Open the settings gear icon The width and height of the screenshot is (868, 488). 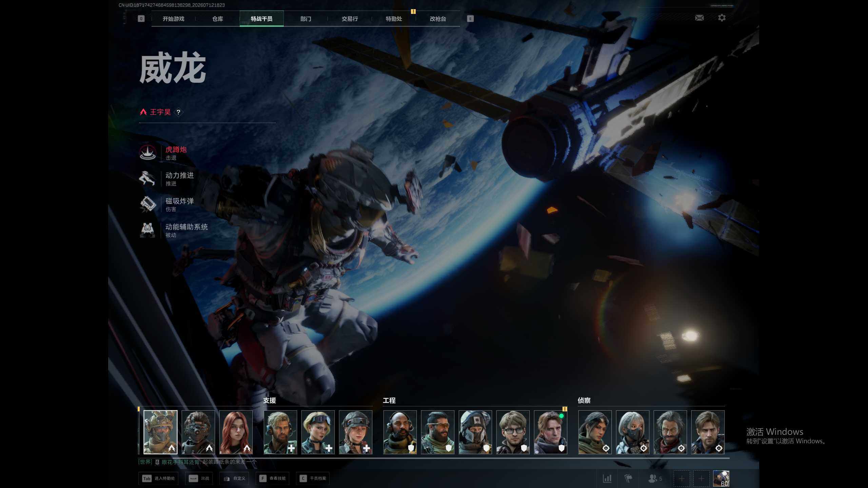tap(722, 18)
